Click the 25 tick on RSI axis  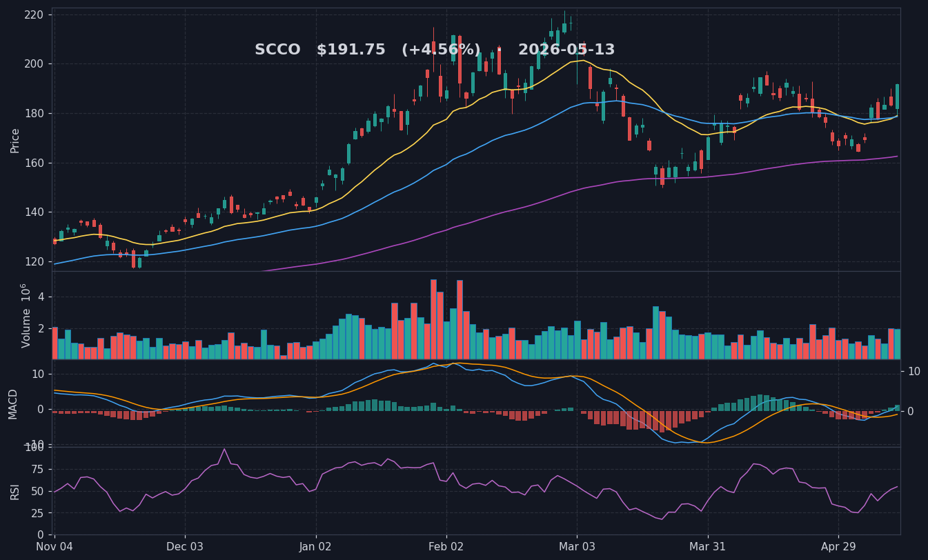(x=37, y=514)
